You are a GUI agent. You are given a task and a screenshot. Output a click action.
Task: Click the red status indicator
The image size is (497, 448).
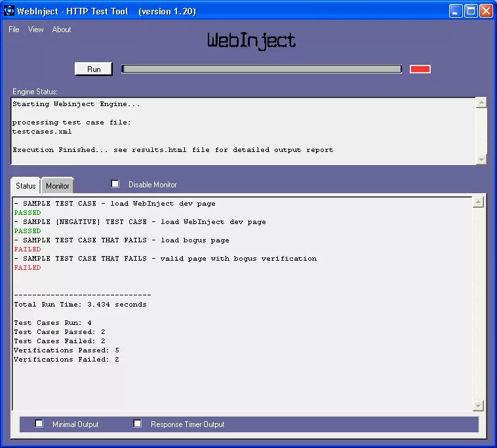[420, 69]
